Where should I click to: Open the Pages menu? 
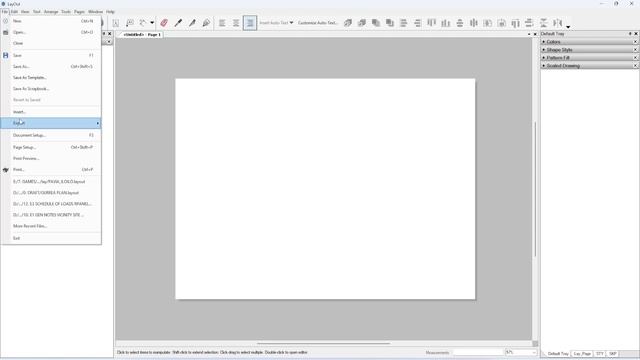pos(79,12)
